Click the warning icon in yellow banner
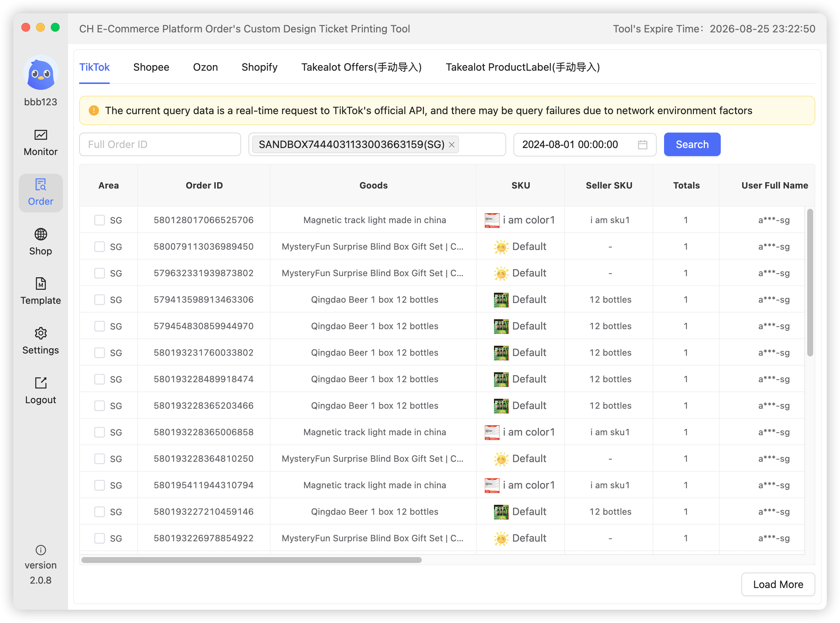 94,111
